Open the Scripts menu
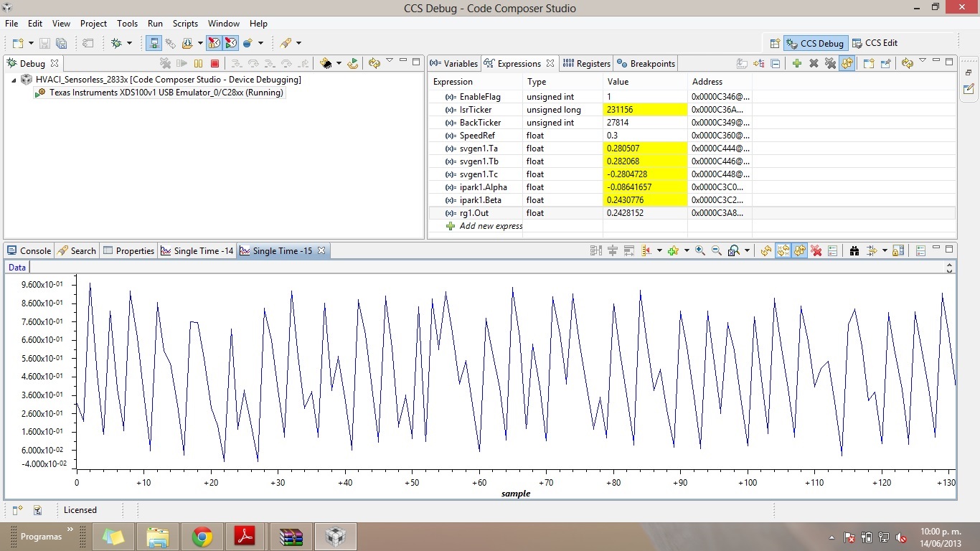Viewport: 980px width, 551px height. [x=185, y=24]
